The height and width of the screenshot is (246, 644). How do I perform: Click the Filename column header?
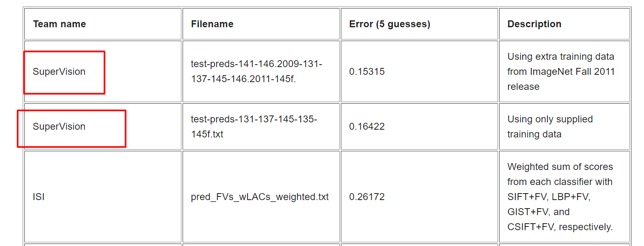pos(212,24)
